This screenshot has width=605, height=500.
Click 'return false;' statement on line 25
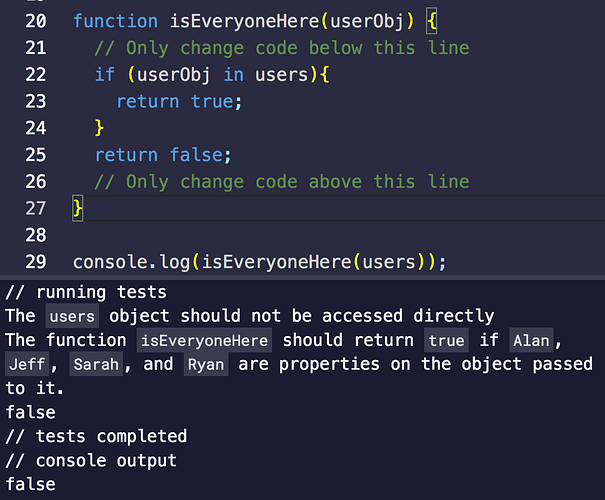(163, 155)
